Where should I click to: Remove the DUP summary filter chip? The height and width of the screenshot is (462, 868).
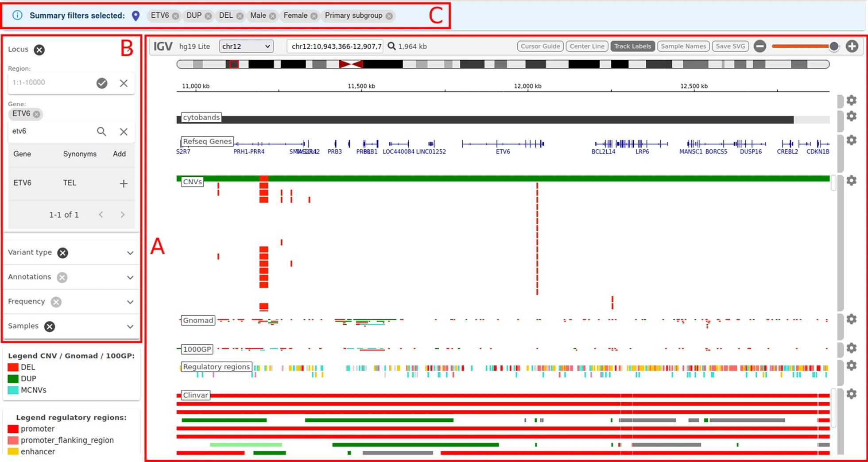click(x=208, y=16)
